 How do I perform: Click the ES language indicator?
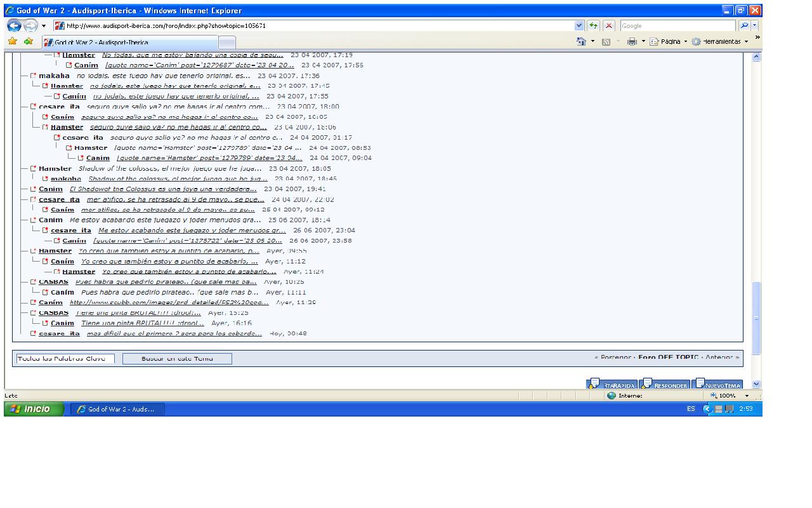pyautogui.click(x=691, y=409)
